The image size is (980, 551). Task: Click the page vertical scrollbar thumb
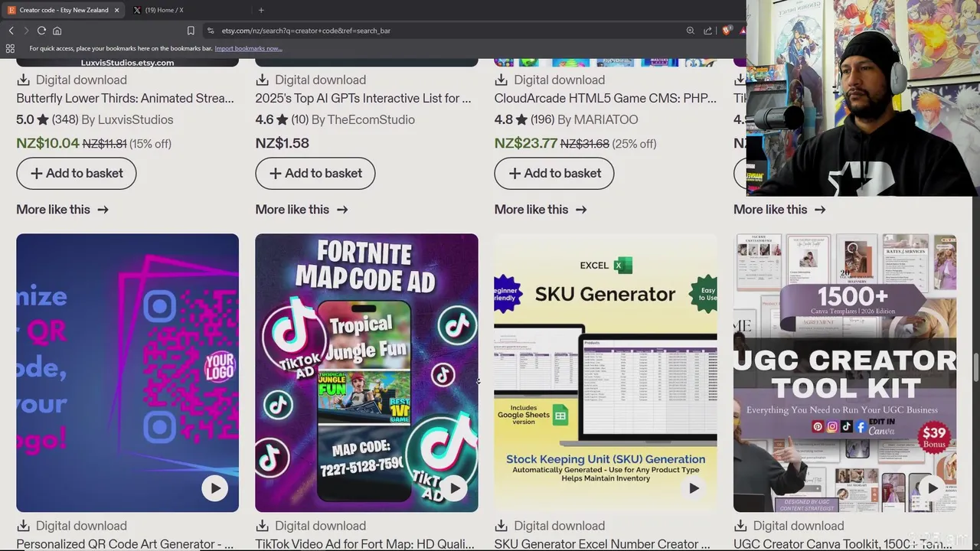click(975, 368)
